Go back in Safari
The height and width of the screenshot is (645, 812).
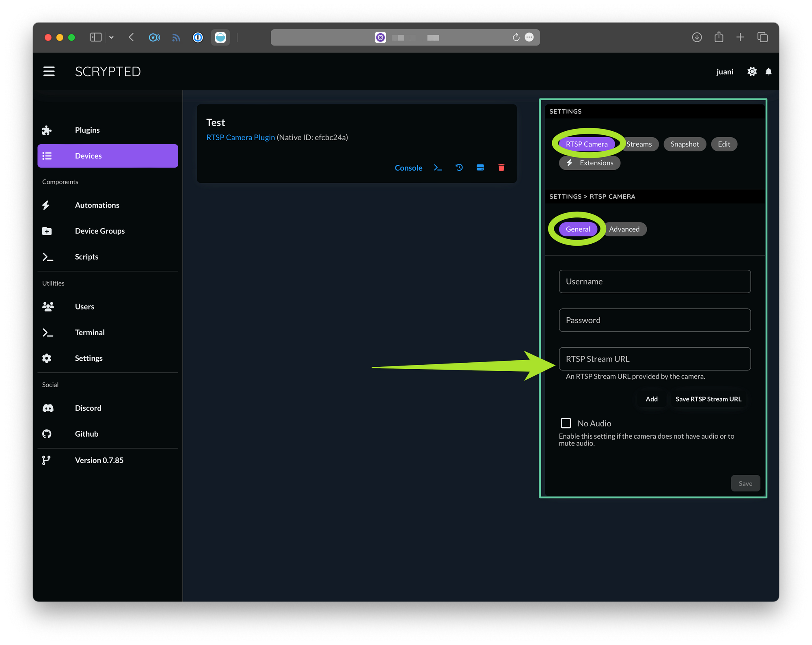coord(131,37)
